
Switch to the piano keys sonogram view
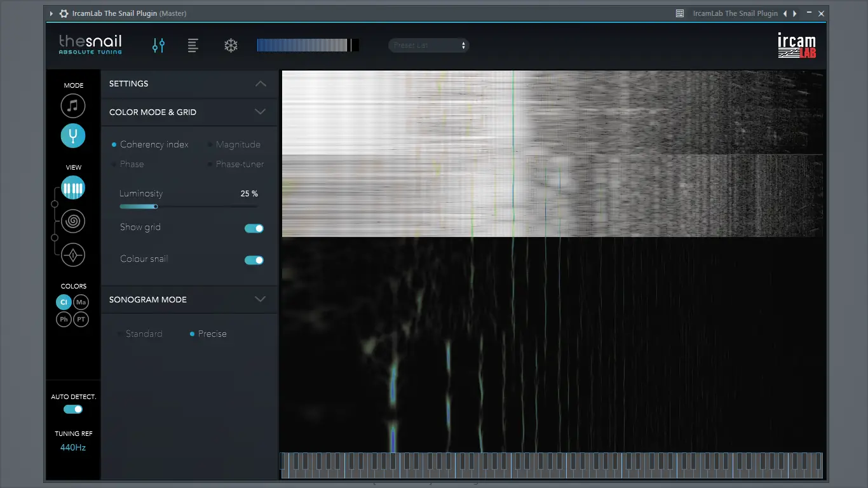(x=73, y=187)
